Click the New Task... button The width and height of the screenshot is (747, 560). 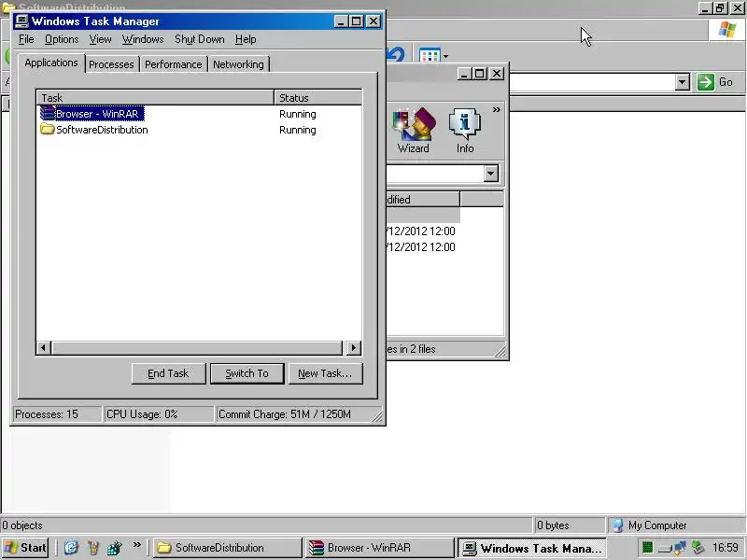tap(325, 374)
